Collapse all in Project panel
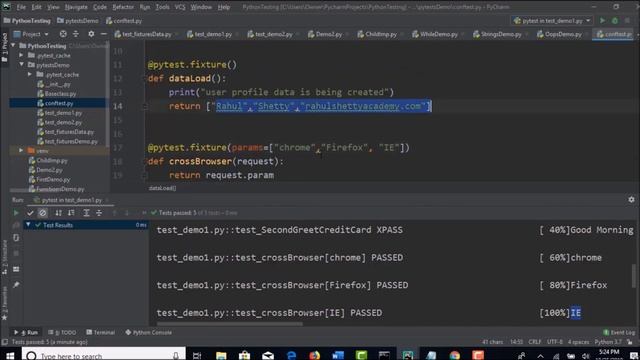Viewport: 640px width, 360px height. click(76, 34)
